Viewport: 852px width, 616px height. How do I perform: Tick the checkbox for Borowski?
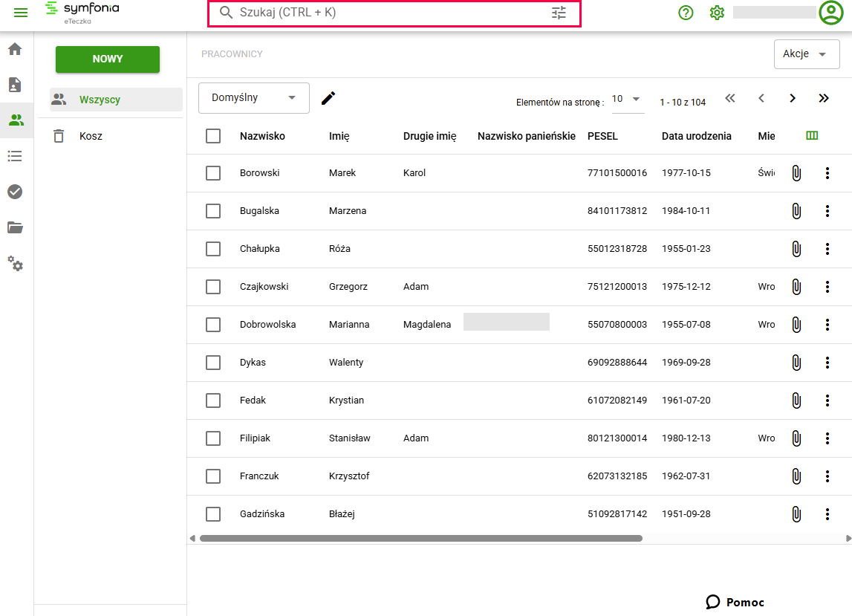(213, 173)
